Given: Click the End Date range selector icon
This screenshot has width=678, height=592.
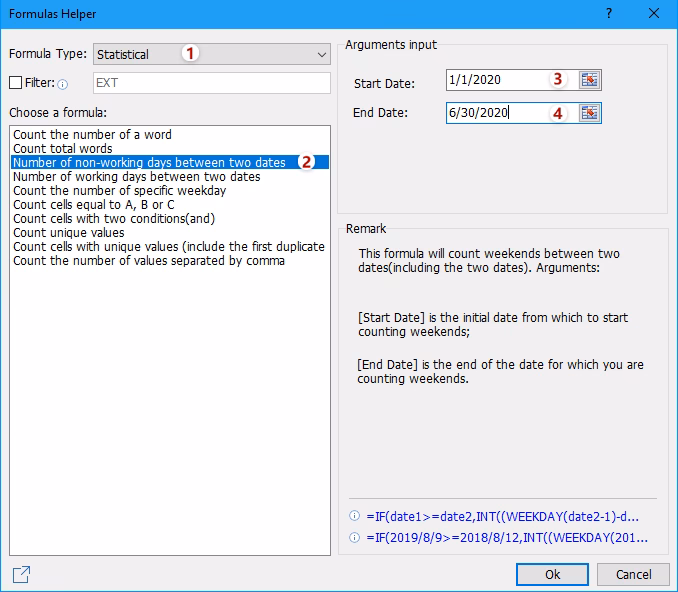Looking at the screenshot, I should tap(589, 113).
